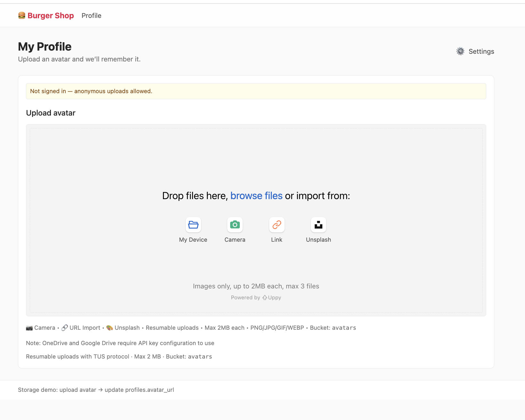
Task: Click the "My Device" text label
Action: click(193, 240)
